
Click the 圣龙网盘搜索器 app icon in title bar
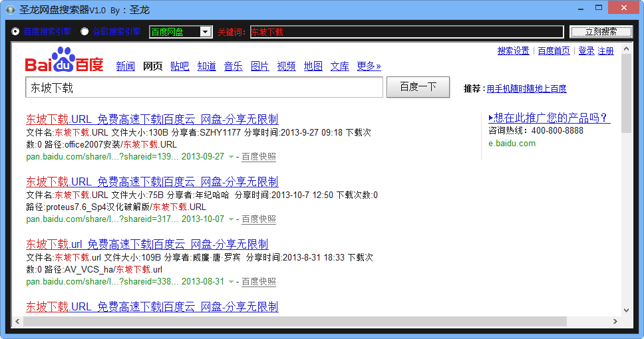click(10, 9)
